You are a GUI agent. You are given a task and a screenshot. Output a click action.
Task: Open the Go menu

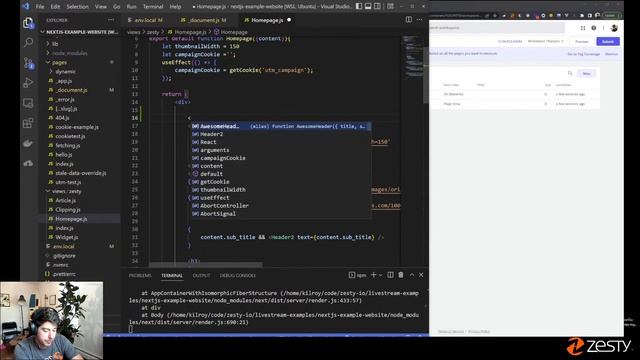pos(117,7)
